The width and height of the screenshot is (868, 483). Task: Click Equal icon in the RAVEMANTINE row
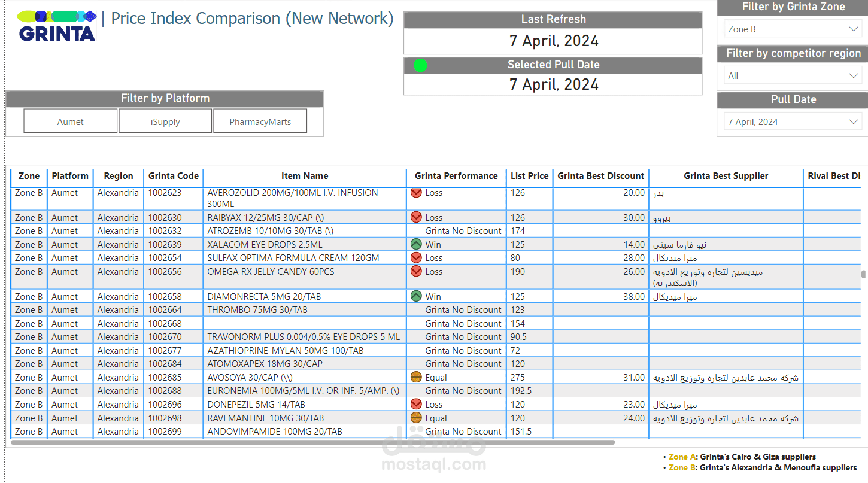416,418
